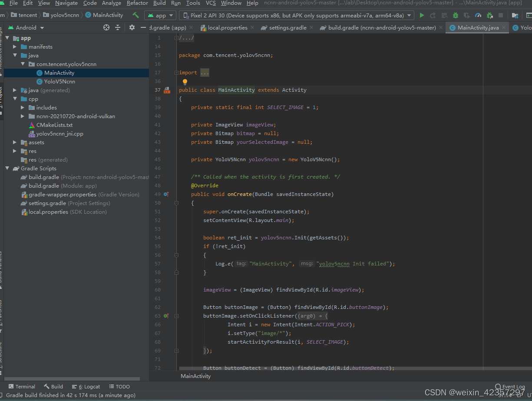Screen dimensions: 532x401
Task: Select CMakeLists.txt in project tree
Action: (54, 125)
